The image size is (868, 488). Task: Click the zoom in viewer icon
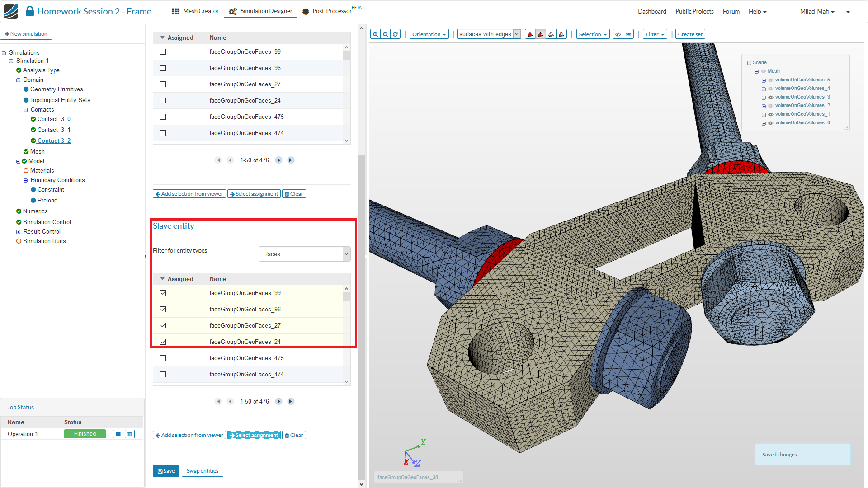coord(375,34)
